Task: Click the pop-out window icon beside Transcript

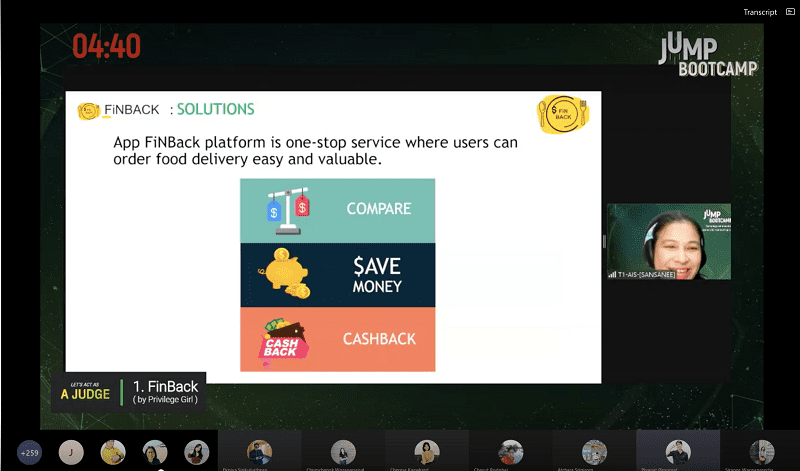Action: point(790,12)
